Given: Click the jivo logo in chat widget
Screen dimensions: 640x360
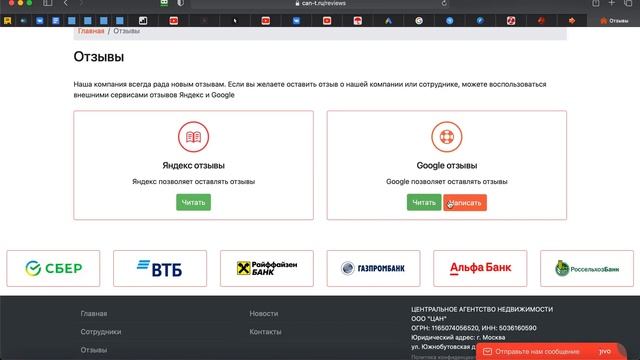Looking at the screenshot, I should pyautogui.click(x=605, y=351).
